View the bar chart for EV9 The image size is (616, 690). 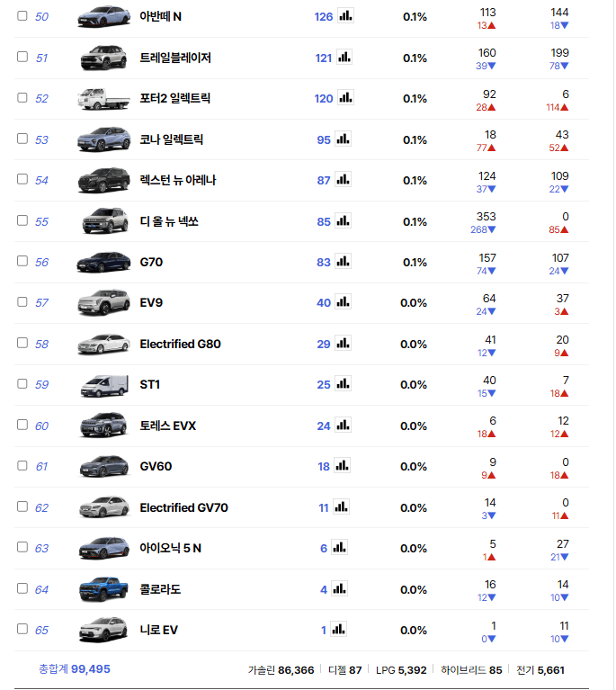343,302
